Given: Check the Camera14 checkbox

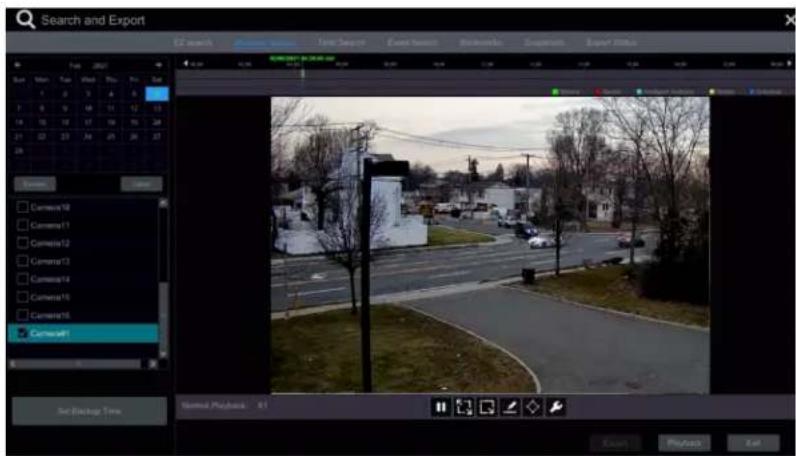Looking at the screenshot, I should (22, 279).
